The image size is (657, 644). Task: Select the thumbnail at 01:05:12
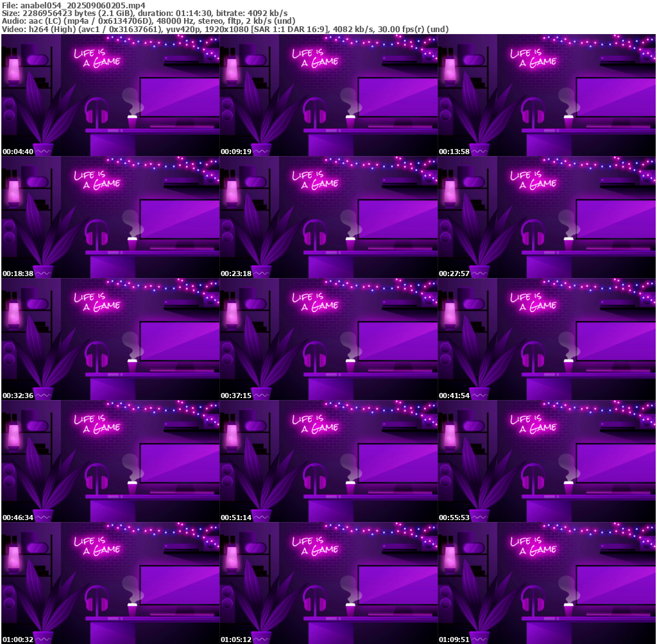tap(328, 583)
